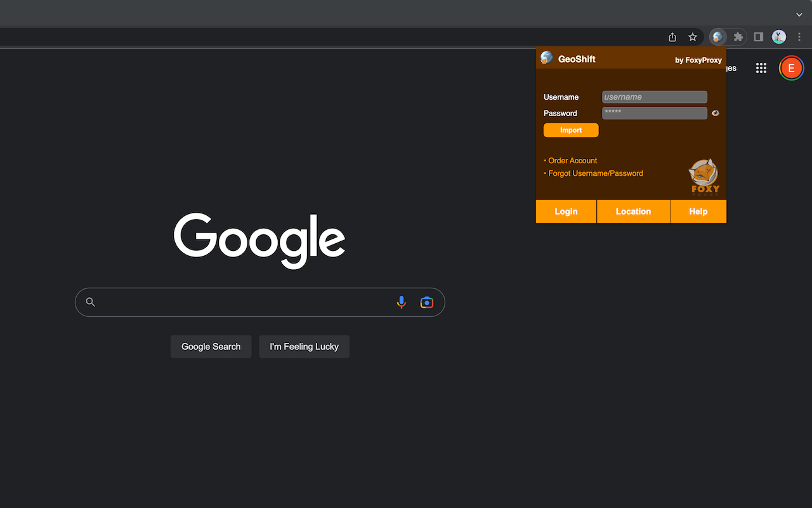The height and width of the screenshot is (508, 812).
Task: Share the page using the share icon
Action: point(672,37)
